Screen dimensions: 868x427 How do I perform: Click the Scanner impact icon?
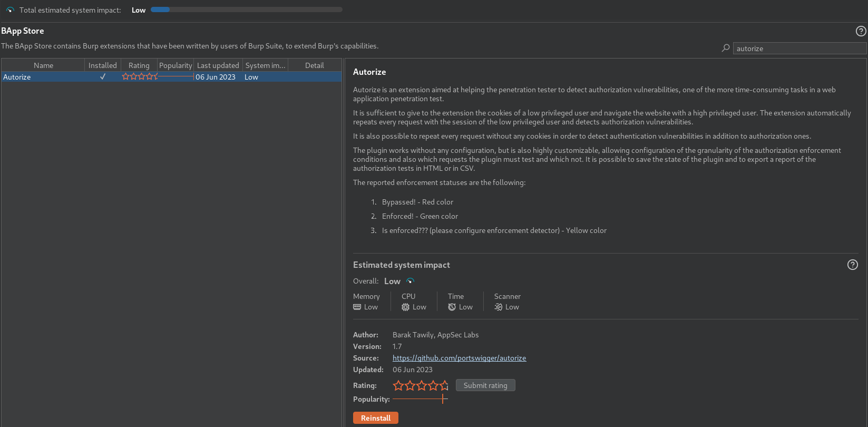coord(498,307)
